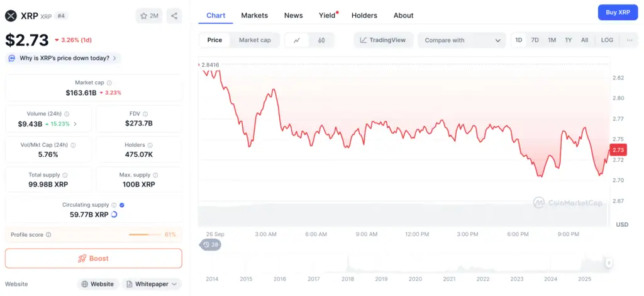Open the About tab
This screenshot has height=296, width=644.
click(x=403, y=16)
